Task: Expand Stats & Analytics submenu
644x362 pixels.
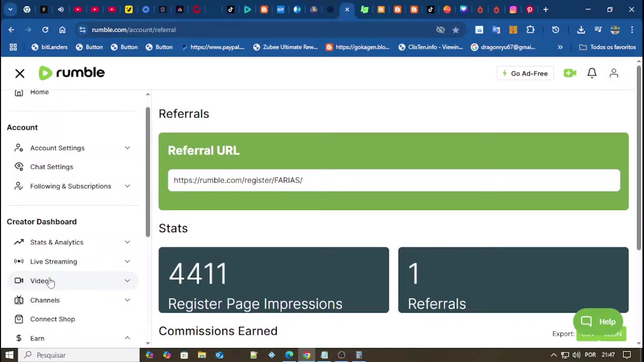Action: [127, 242]
